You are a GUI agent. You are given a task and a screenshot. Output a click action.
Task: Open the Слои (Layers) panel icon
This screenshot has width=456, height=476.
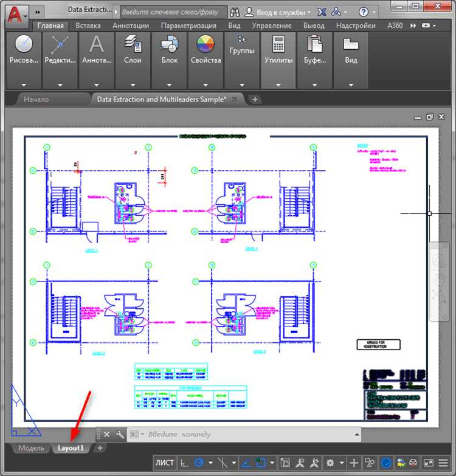(133, 45)
